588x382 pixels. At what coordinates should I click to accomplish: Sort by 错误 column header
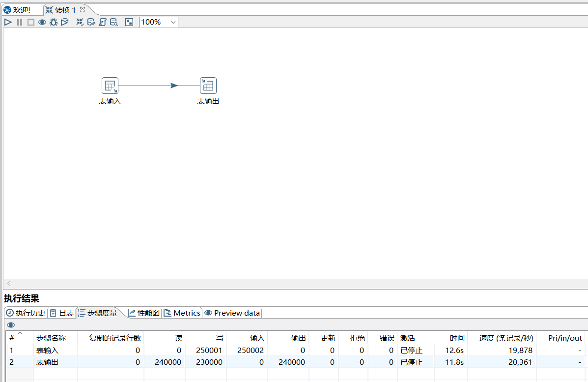[383, 338]
